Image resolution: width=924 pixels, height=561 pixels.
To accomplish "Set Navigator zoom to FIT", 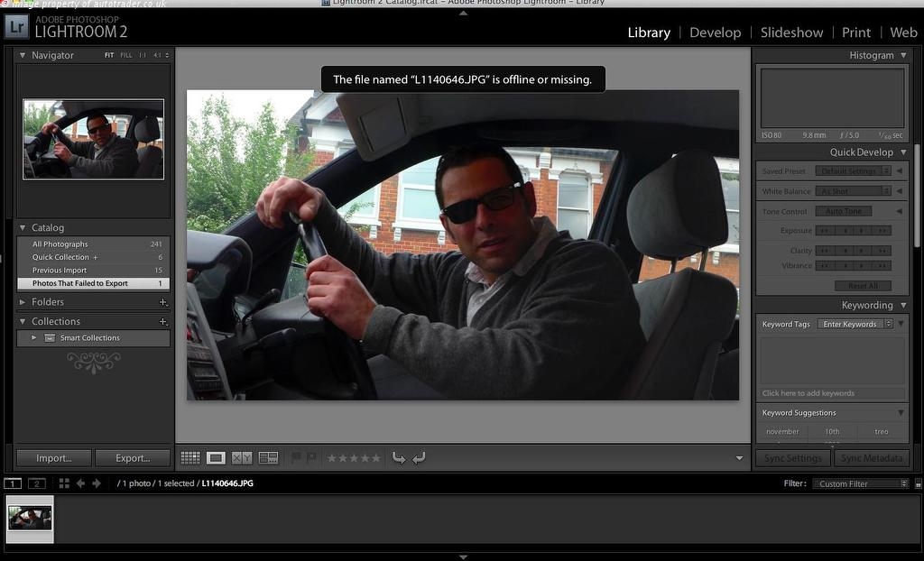I will [x=109, y=55].
